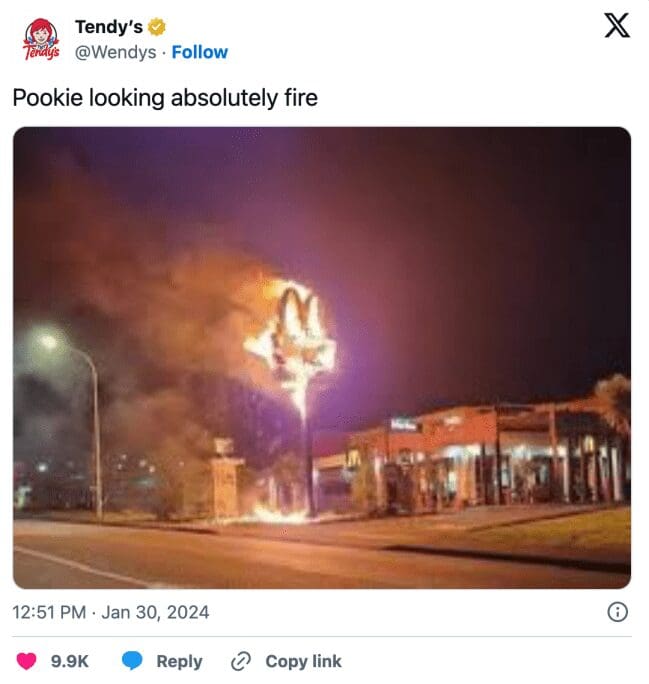Click the blue reply bubble icon
The height and width of the screenshot is (684, 649).
pos(132,660)
